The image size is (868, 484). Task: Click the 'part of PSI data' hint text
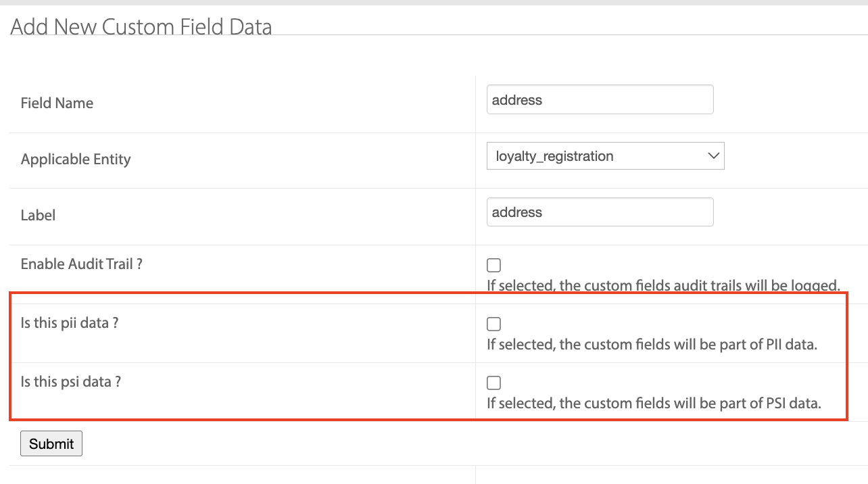[x=653, y=404]
